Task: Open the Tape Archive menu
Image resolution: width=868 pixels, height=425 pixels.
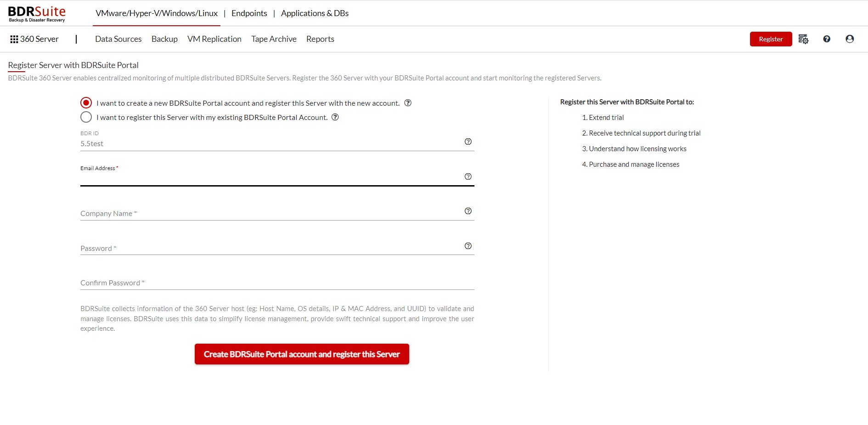Action: [x=274, y=39]
